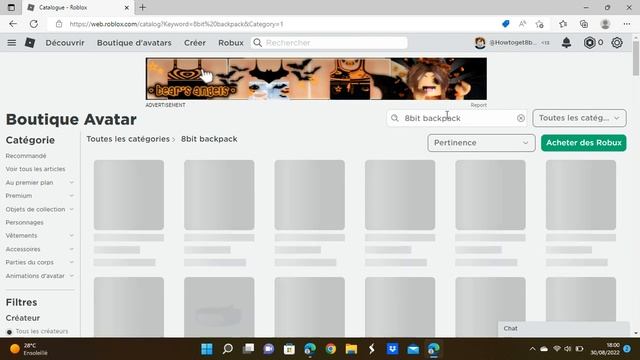Open the Robux menu item
This screenshot has width=640, height=360.
point(231,43)
